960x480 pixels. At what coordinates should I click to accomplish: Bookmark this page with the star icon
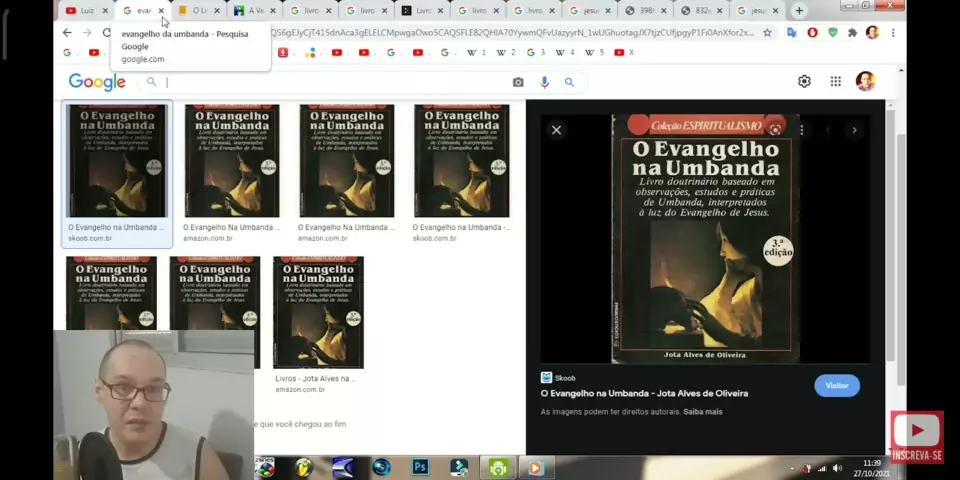pos(767,32)
